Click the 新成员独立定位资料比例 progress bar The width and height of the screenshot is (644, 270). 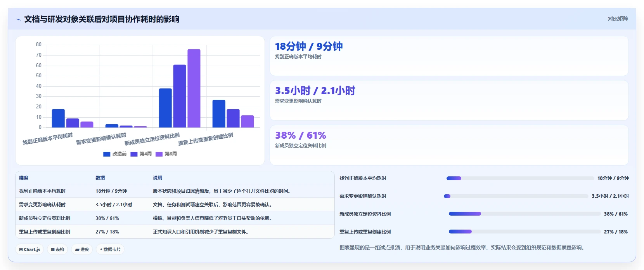[x=525, y=214]
